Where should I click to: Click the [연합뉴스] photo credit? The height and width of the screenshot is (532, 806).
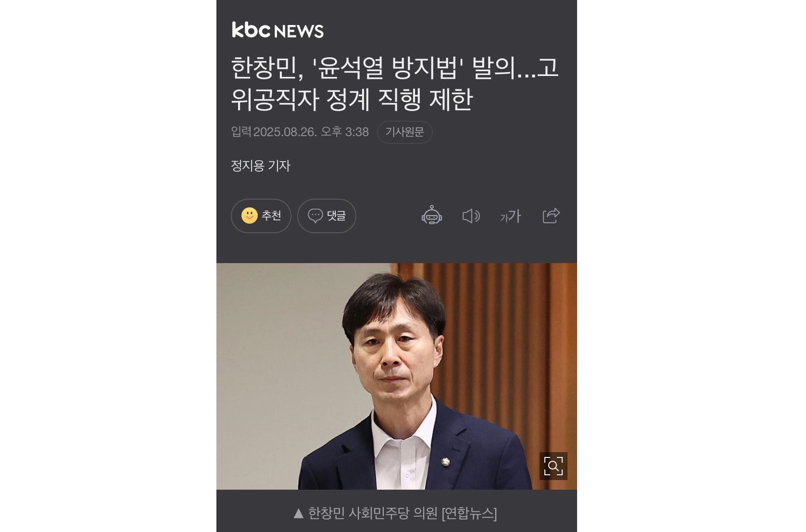[469, 513]
